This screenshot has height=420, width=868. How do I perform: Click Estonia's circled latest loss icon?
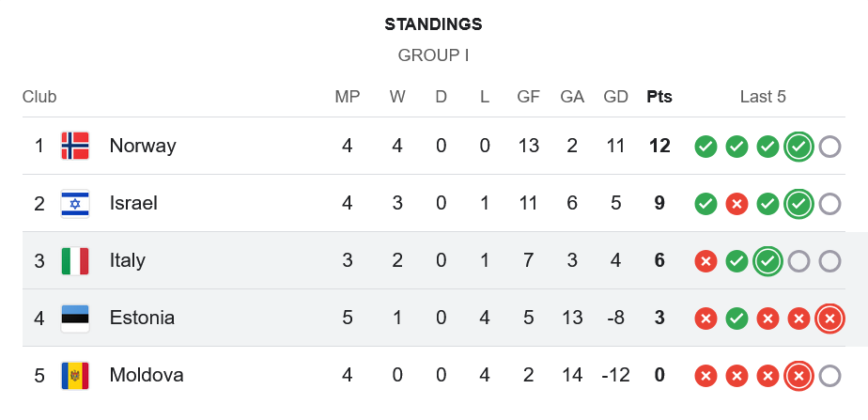pyautogui.click(x=829, y=319)
